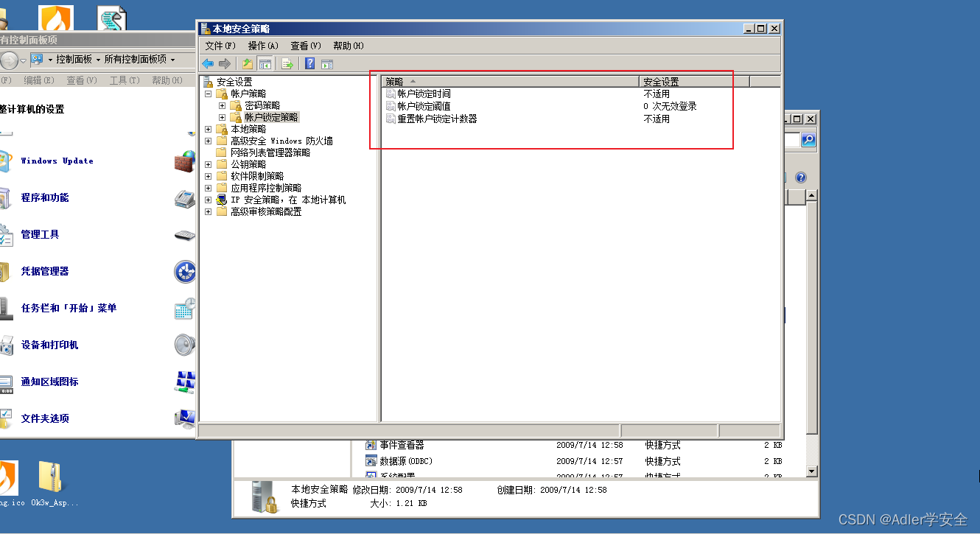Expand 高级安全 Windows 防火墙 node

click(x=209, y=141)
